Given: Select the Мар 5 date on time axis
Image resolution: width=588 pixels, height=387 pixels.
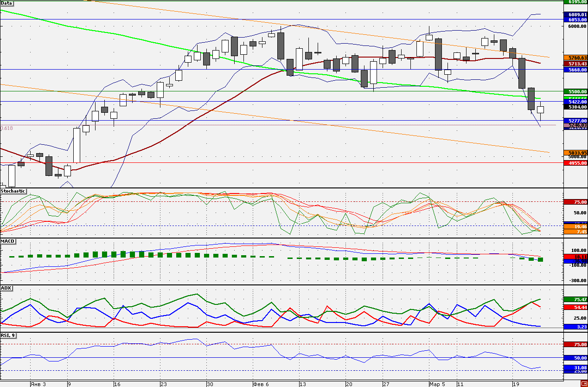Looking at the screenshot, I should click(x=437, y=384).
